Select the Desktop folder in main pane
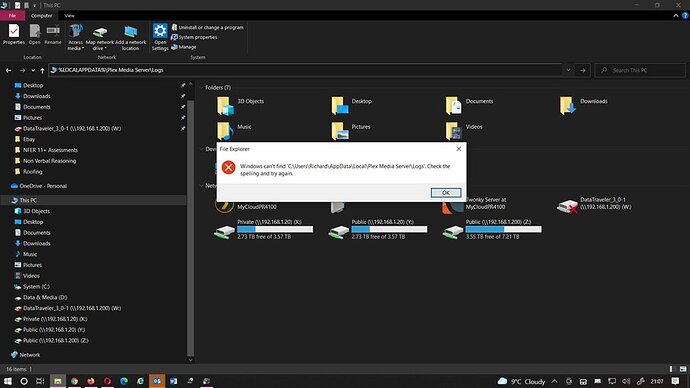Image resolution: width=690 pixels, height=388 pixels. (x=352, y=106)
